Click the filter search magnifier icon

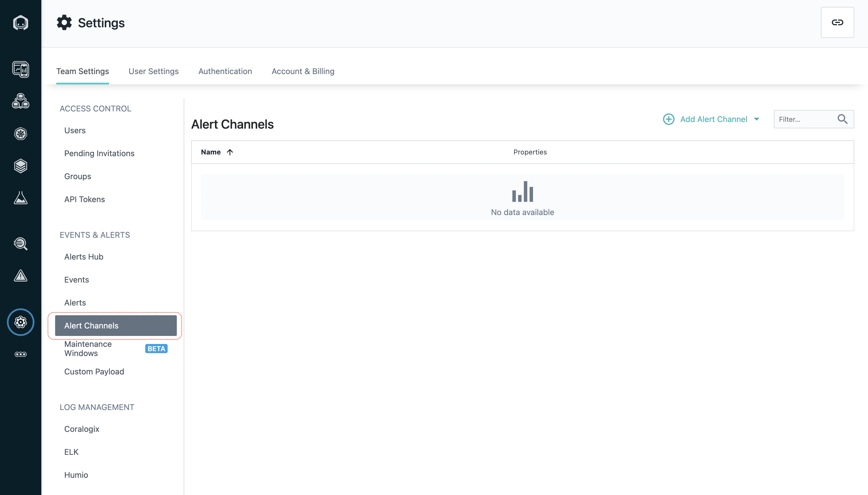pos(842,119)
